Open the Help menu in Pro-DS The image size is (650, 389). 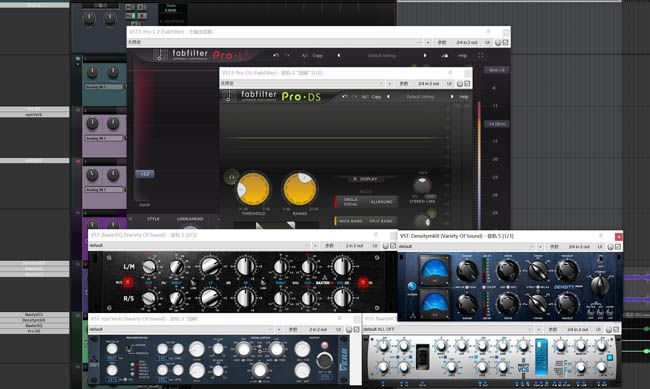(x=464, y=96)
